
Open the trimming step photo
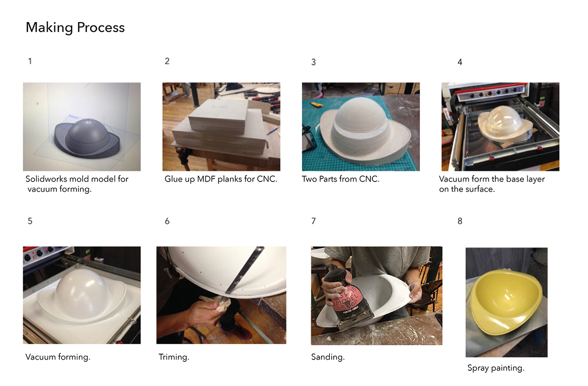221,295
